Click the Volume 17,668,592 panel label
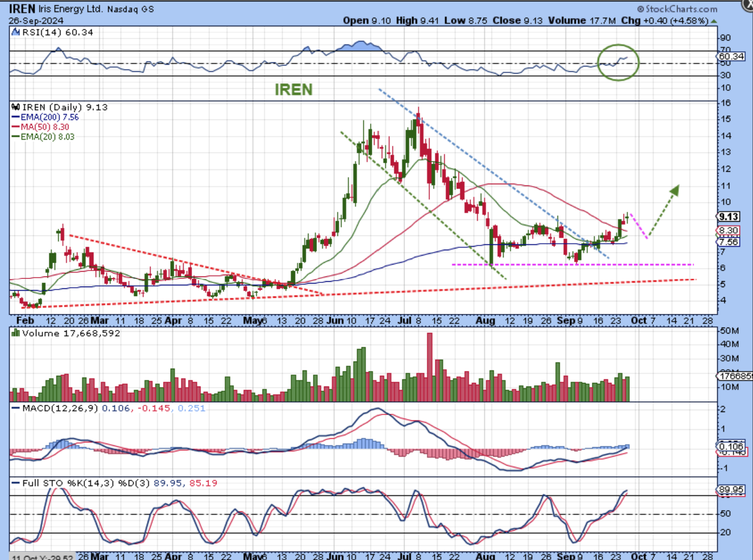This screenshot has height=560, width=753. (x=71, y=334)
